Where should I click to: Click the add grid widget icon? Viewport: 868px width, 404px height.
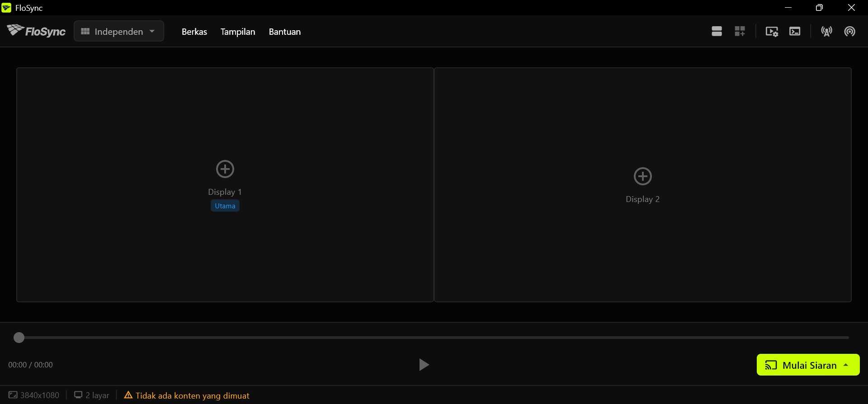[x=740, y=31]
